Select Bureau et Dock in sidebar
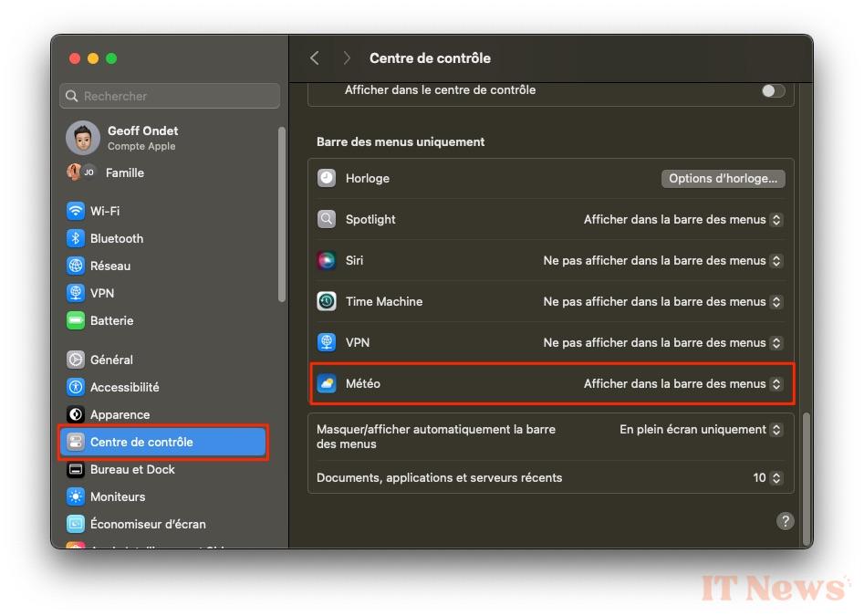This screenshot has height=616, width=864. click(132, 469)
